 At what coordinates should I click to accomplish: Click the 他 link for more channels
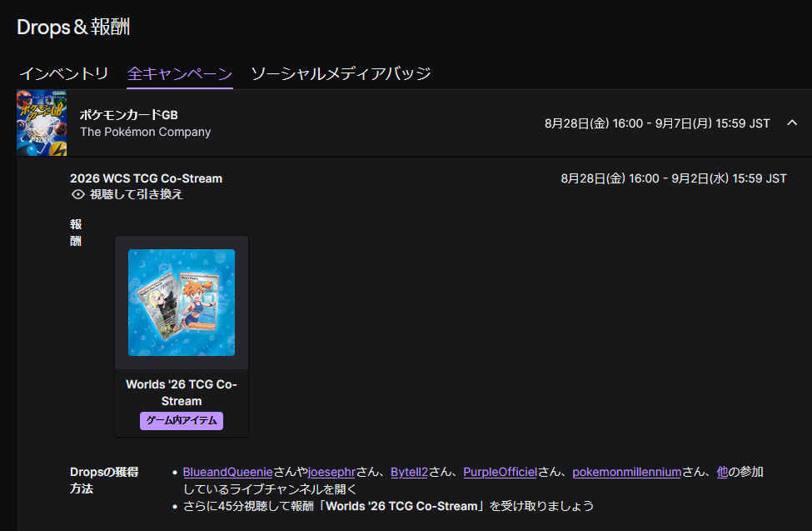pos(722,472)
